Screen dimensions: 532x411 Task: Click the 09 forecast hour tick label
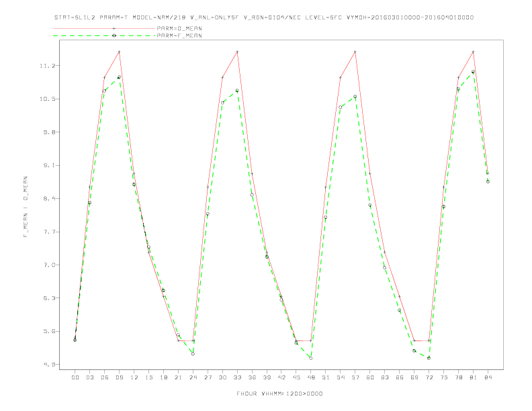coord(119,377)
